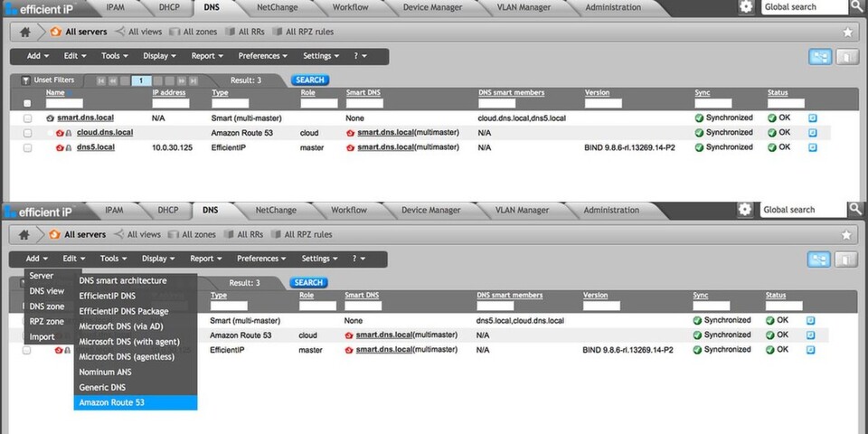This screenshot has height=434, width=868.
Task: Jump to the first page using the upper pagination icon
Action: point(100,80)
